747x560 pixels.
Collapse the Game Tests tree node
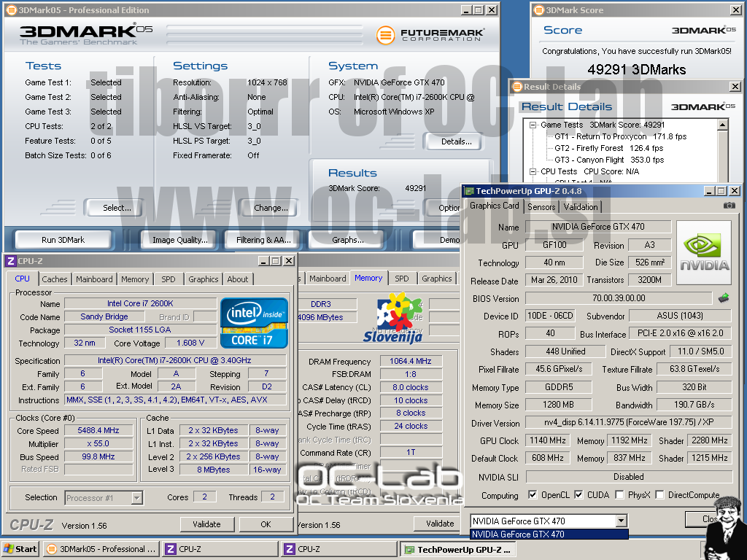click(533, 125)
